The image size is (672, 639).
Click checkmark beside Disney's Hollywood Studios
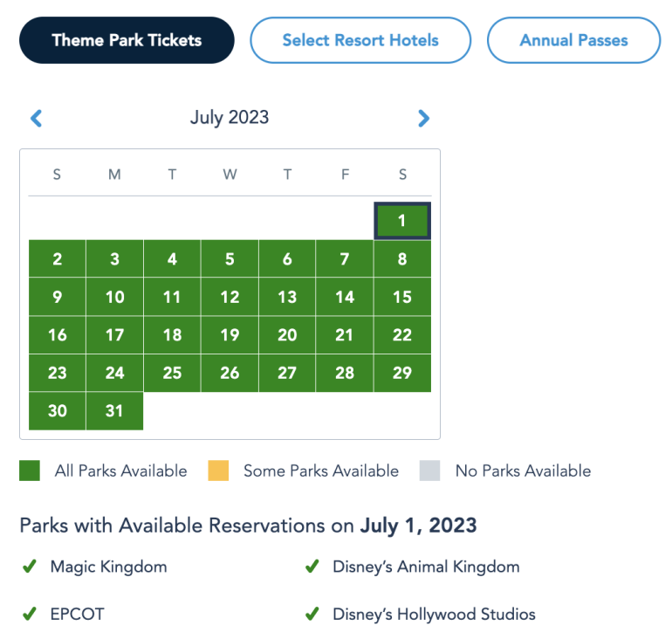click(312, 614)
